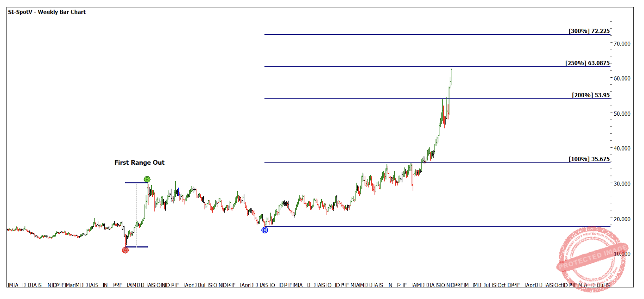Click the green point B marker
The width and height of the screenshot is (644, 299).
pos(147,179)
